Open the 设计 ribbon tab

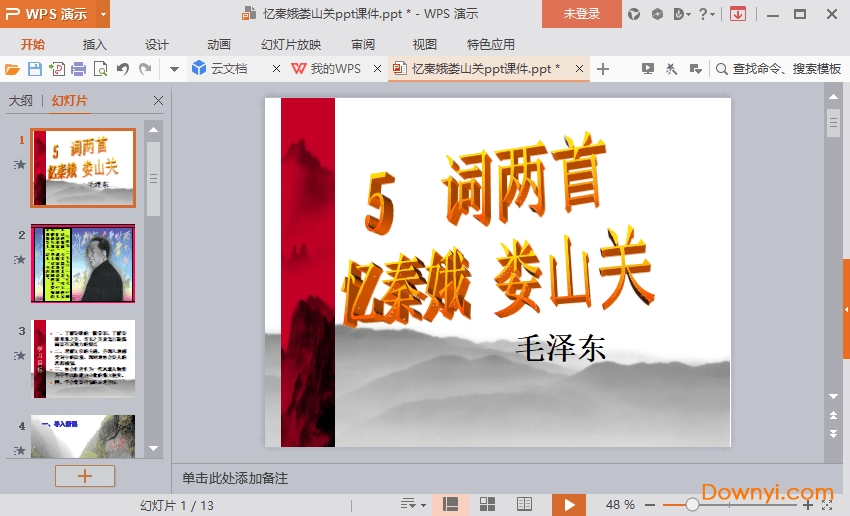(157, 44)
